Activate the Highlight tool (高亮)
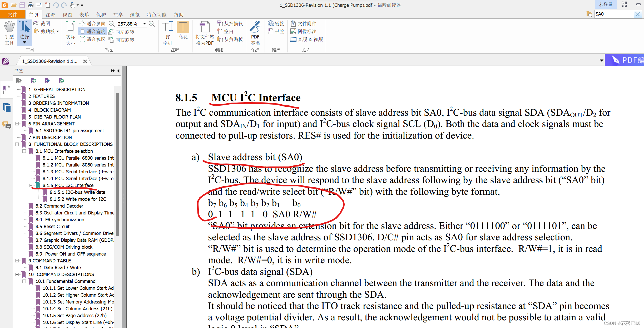 pyautogui.click(x=183, y=30)
